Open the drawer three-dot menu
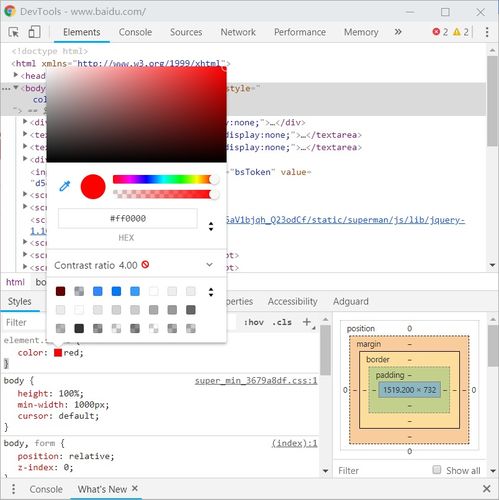This screenshot has width=499, height=500. tap(13, 489)
